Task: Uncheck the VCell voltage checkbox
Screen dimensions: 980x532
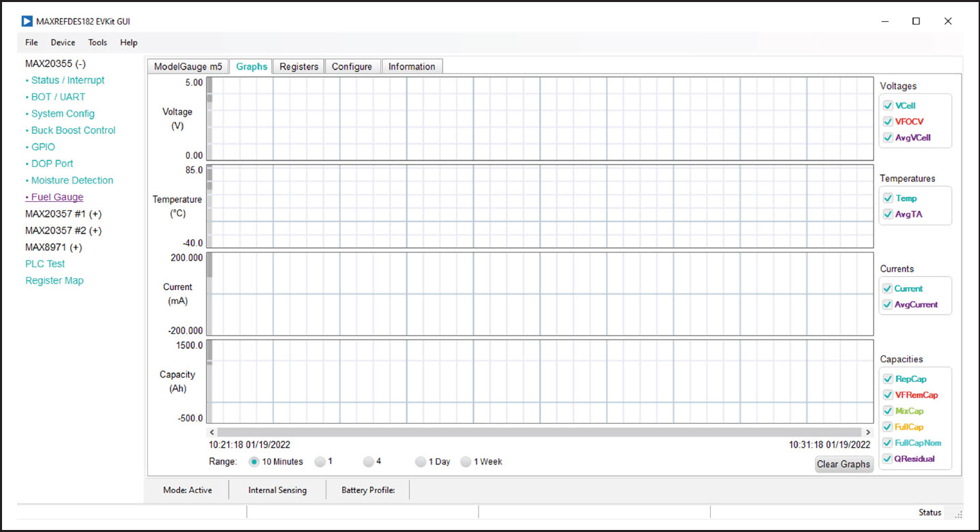Action: click(x=888, y=106)
